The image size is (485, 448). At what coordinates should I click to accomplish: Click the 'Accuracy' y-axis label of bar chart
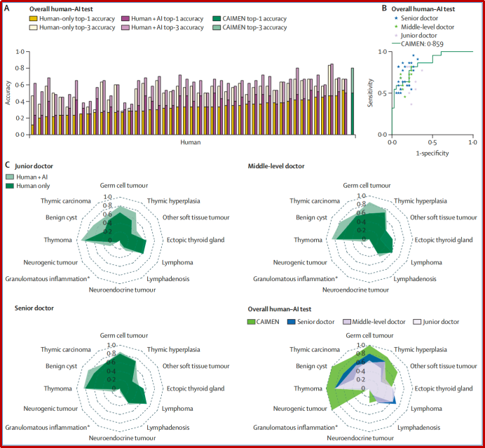coord(7,93)
